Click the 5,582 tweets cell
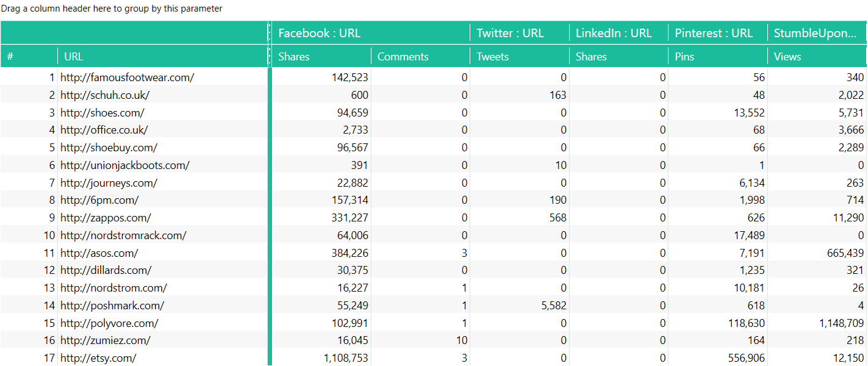Viewport: 868px width, 366px height. pyautogui.click(x=519, y=306)
